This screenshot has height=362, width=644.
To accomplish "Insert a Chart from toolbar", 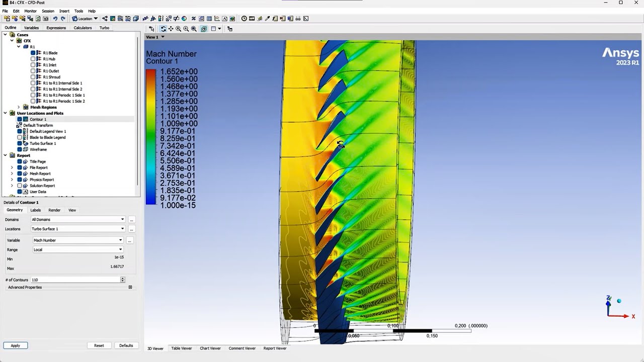I will pos(217,19).
